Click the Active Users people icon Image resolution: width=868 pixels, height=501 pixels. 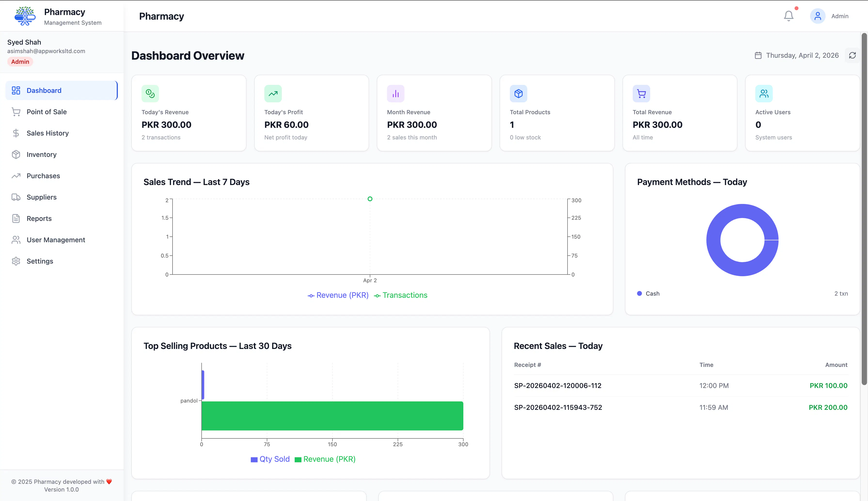pos(764,94)
